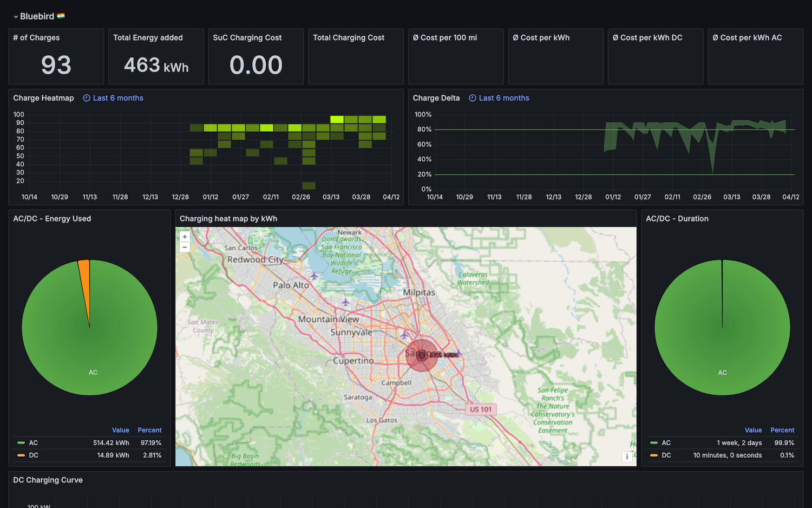Sort Energy Used legend by Value column
Image resolution: width=812 pixels, height=508 pixels.
tap(120, 430)
